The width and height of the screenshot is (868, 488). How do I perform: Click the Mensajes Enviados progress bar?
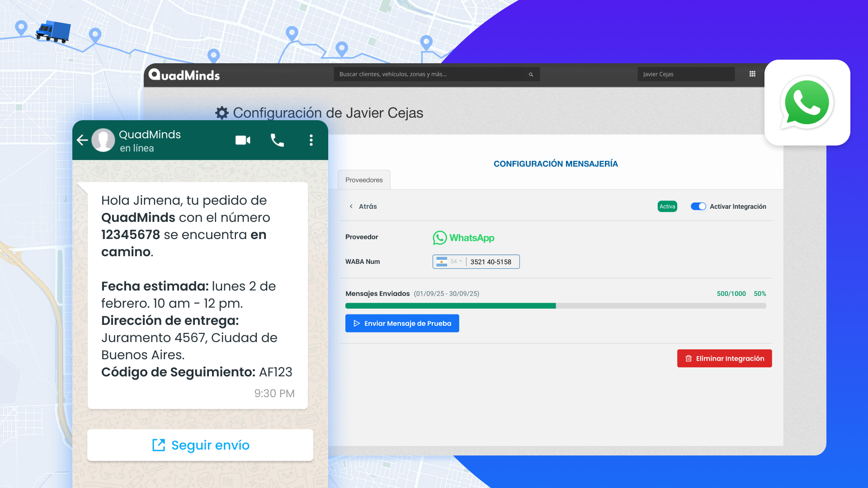pos(556,306)
